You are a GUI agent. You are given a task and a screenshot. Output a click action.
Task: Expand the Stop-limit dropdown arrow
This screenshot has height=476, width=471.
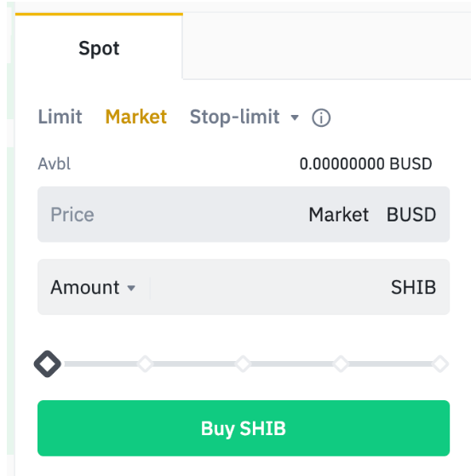(295, 118)
